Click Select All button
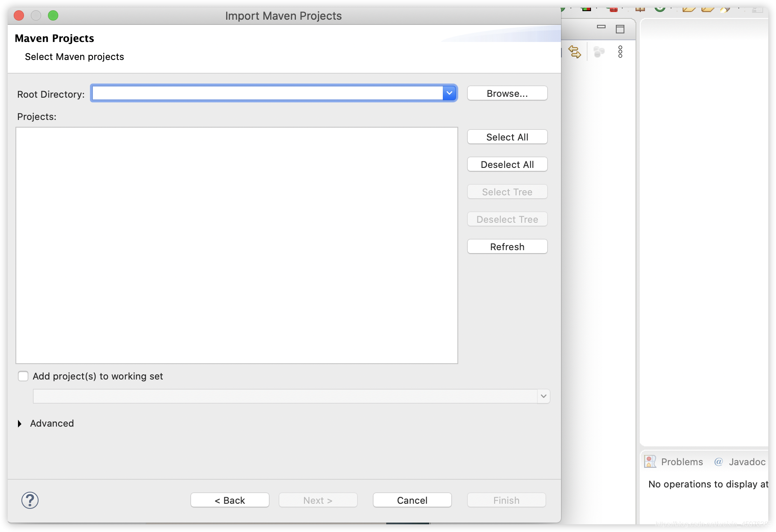This screenshot has width=776, height=532. (507, 137)
